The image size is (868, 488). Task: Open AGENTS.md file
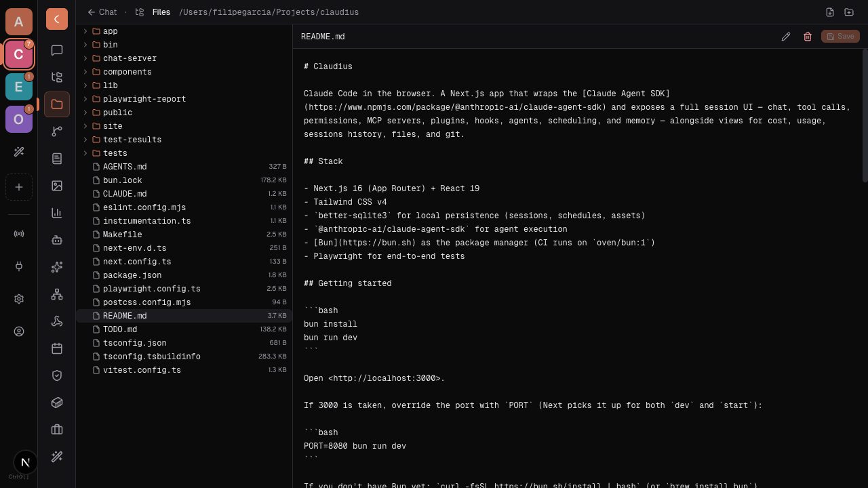[x=184, y=167]
